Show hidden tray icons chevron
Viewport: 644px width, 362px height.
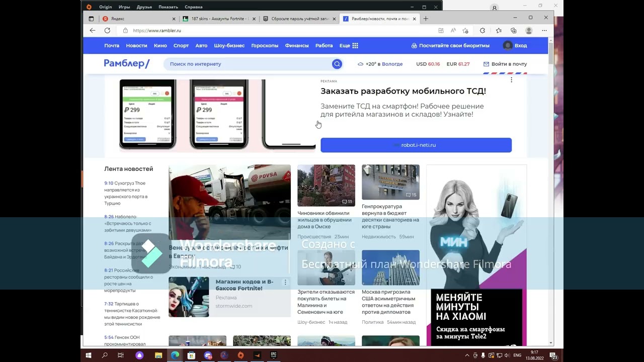[467, 355]
